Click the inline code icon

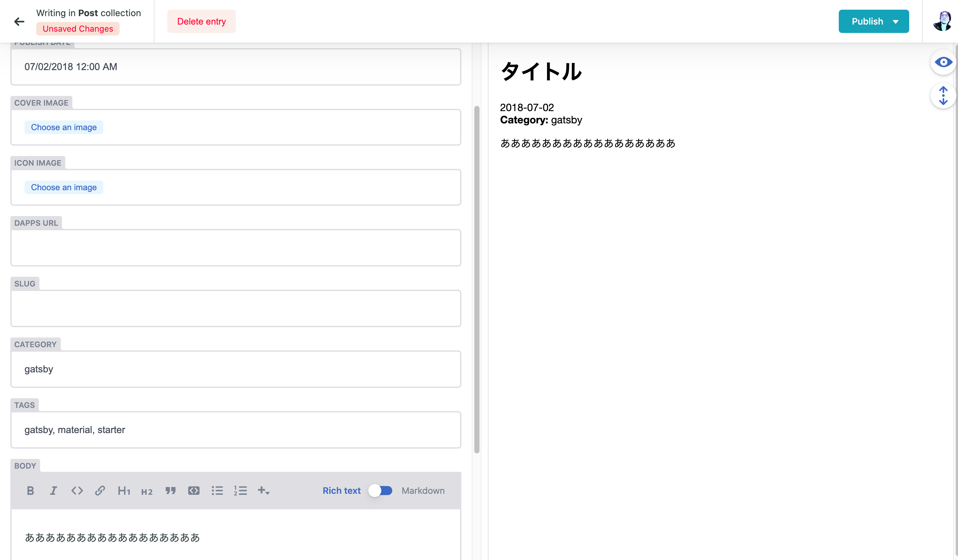[x=77, y=491]
